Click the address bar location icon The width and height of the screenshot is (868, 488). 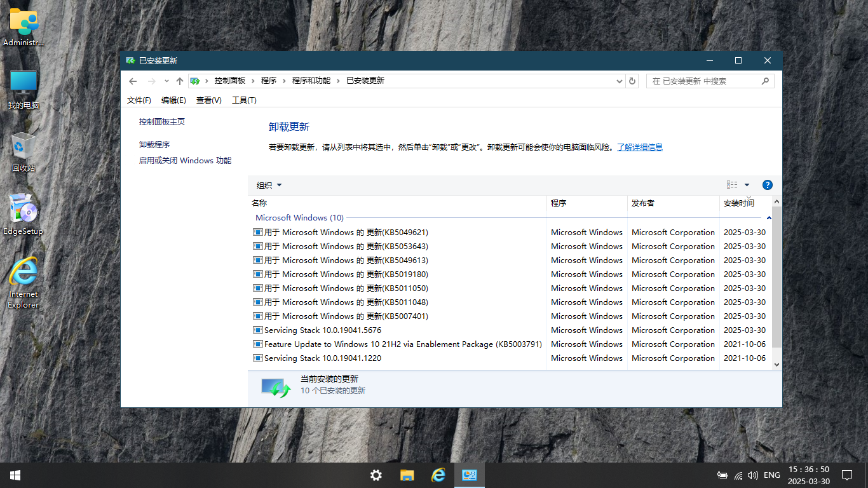[x=195, y=81]
